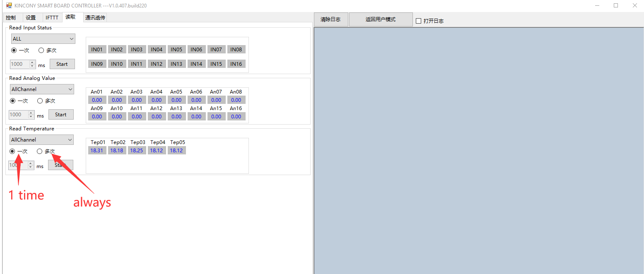The height and width of the screenshot is (274, 644).
Task: Enable the 打开日志 checkbox
Action: (418, 21)
